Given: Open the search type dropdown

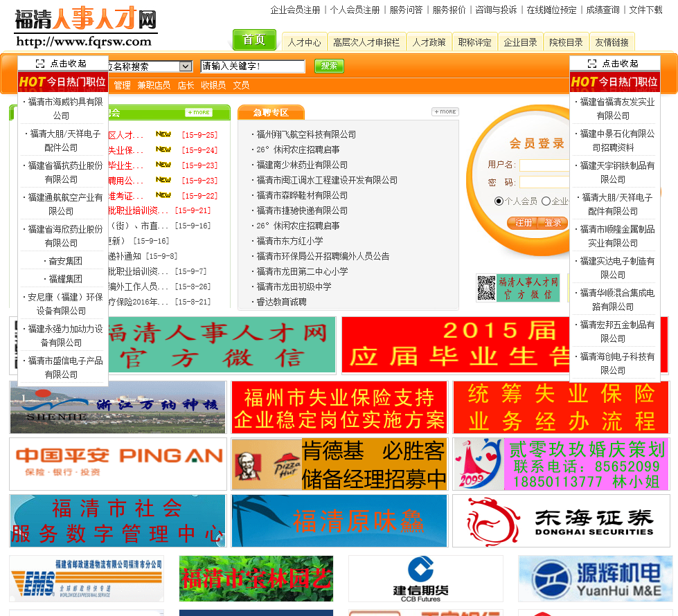Looking at the screenshot, I should pos(186,66).
